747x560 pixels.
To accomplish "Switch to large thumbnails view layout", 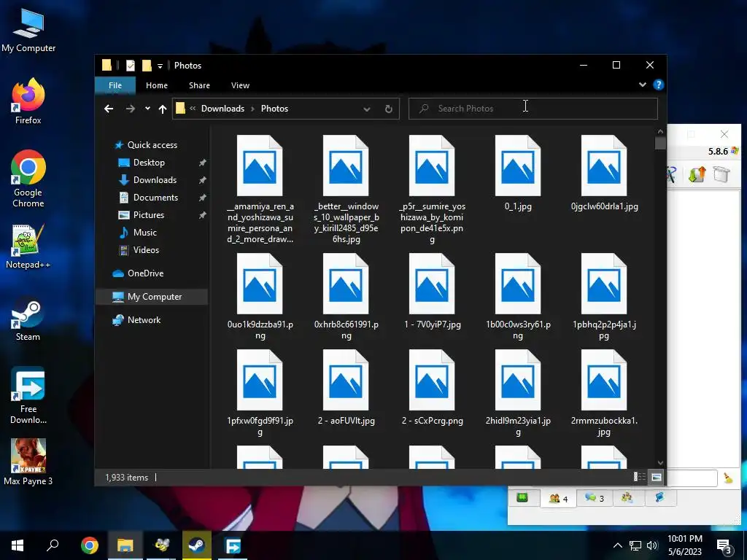I will pos(657,478).
